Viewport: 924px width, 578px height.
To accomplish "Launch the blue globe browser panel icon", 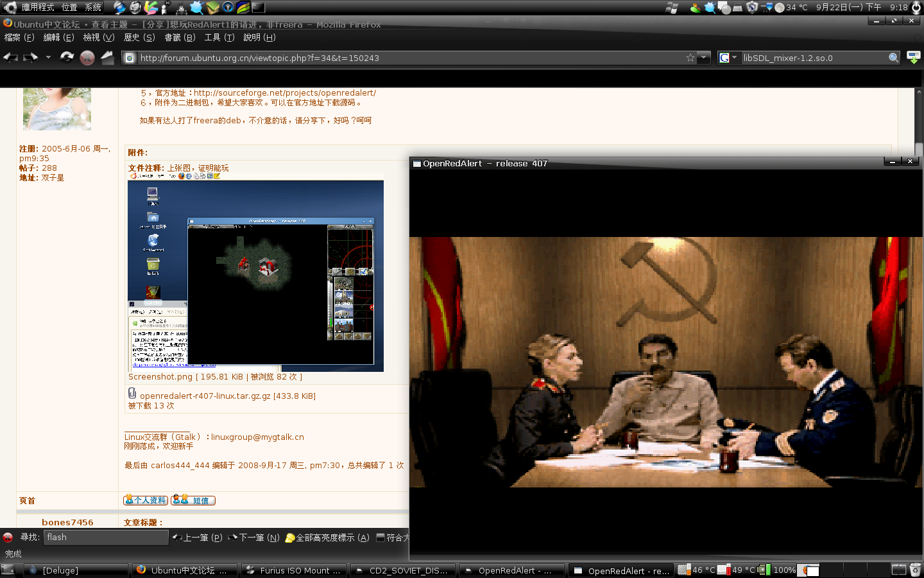I will 119,8.
